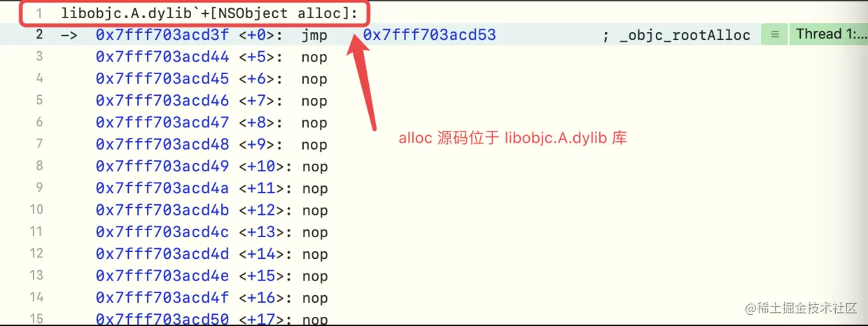The width and height of the screenshot is (868, 326).
Task: Click line number 12 in gutter
Action: pyautogui.click(x=37, y=253)
